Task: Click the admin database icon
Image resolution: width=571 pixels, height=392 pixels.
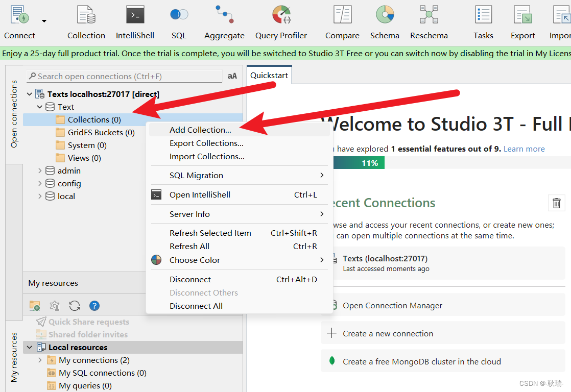Action: tap(50, 170)
